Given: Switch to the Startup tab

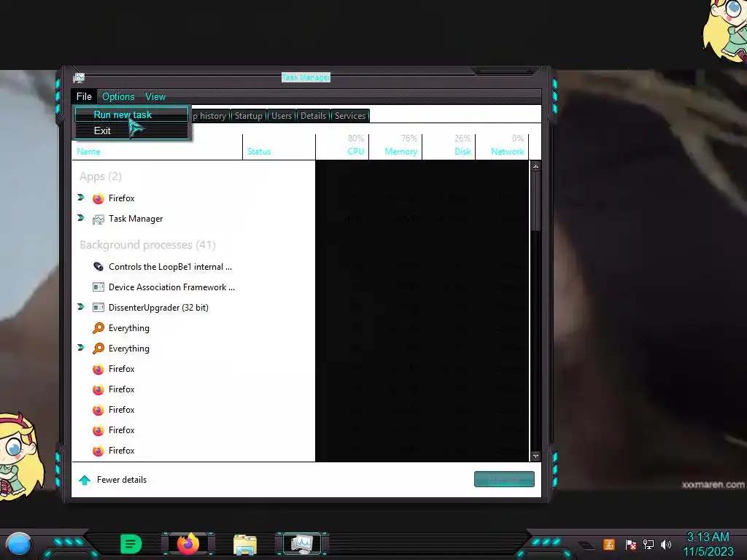Looking at the screenshot, I should [x=248, y=116].
